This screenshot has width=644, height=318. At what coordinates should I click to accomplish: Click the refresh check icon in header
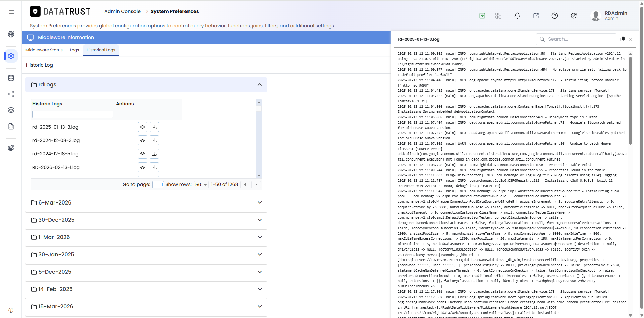click(x=574, y=16)
